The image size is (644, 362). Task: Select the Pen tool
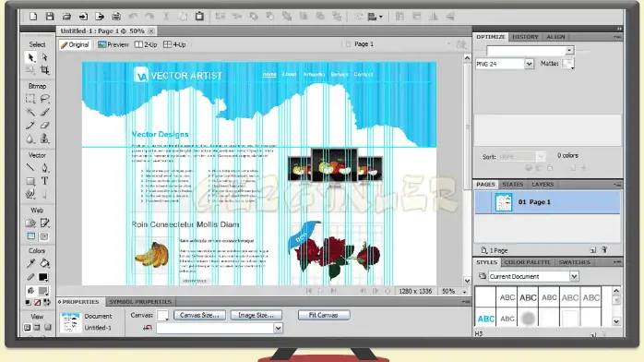tap(45, 168)
